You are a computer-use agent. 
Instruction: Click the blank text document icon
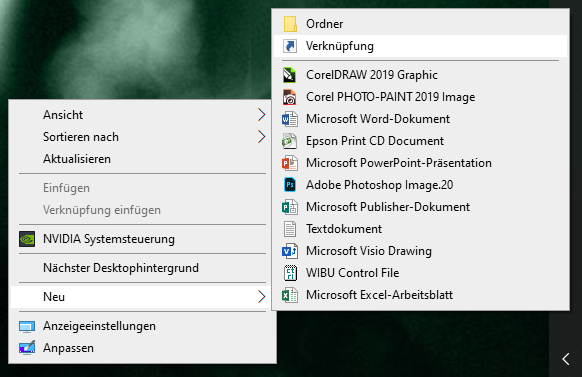point(290,229)
